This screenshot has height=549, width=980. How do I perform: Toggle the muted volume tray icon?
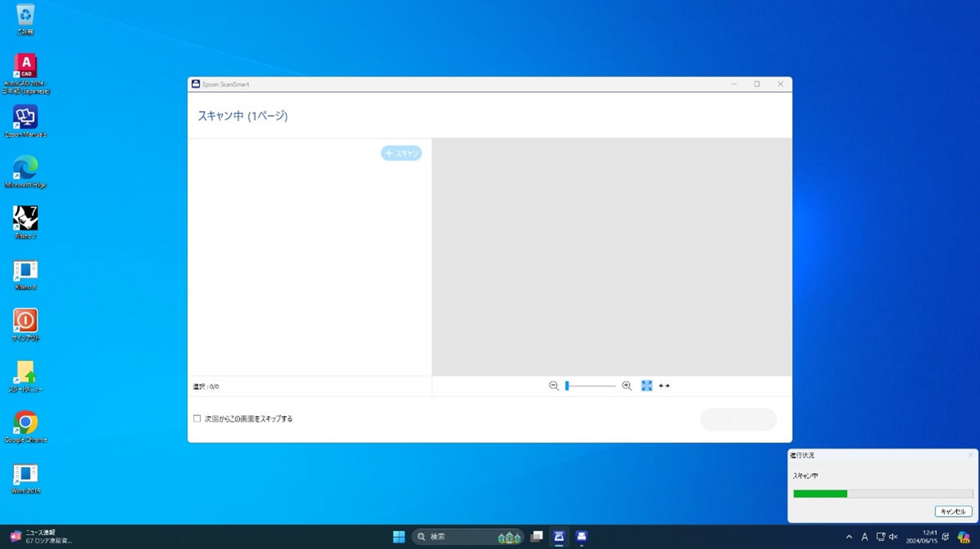coord(893,537)
